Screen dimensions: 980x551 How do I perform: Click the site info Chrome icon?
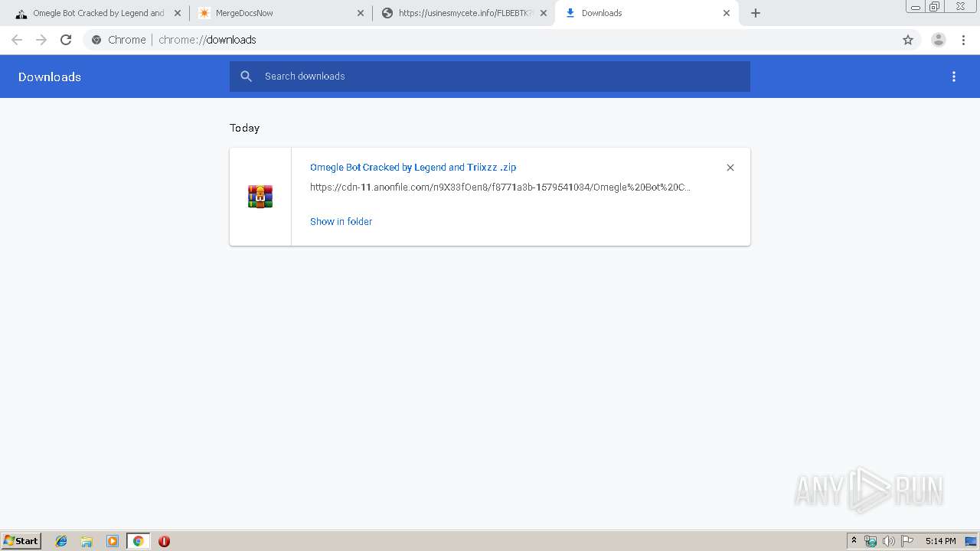pos(96,40)
